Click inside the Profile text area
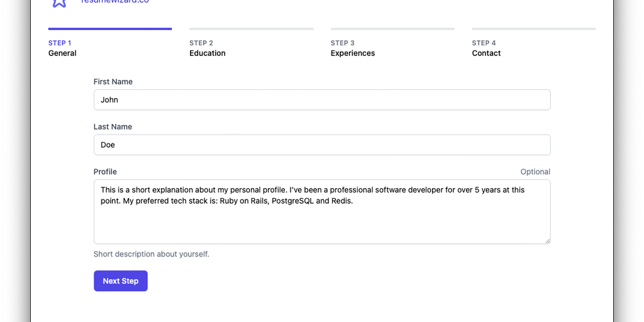The height and width of the screenshot is (322, 644). click(x=322, y=220)
